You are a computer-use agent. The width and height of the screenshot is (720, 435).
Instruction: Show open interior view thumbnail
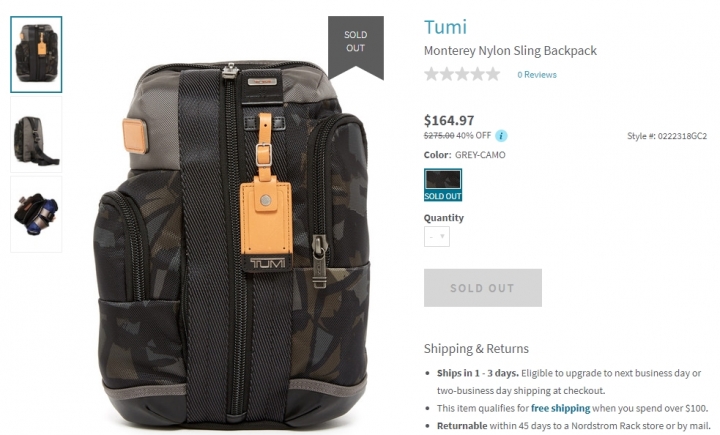pos(36,215)
